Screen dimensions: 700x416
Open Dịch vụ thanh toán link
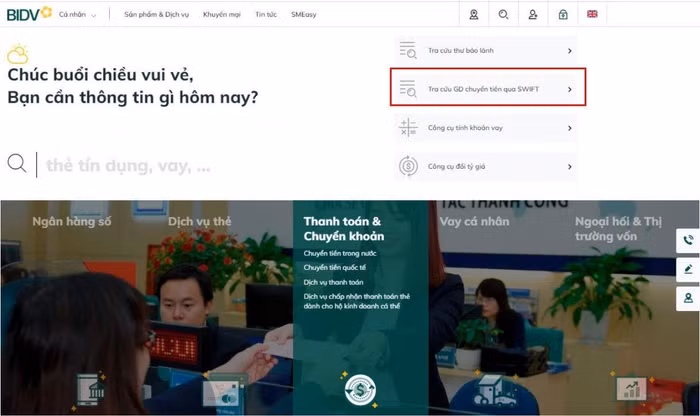point(333,282)
